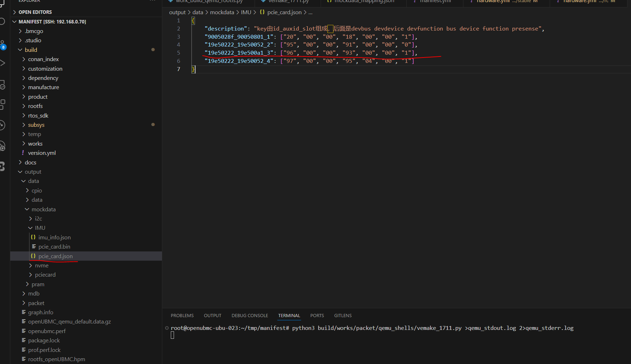Click mockdata in the breadcrumb path

point(222,12)
